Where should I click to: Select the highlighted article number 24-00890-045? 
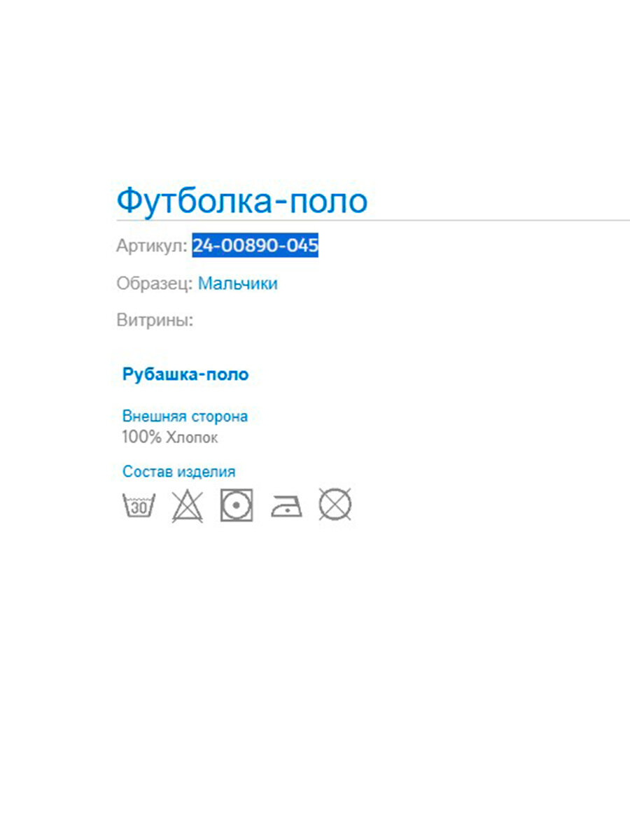coord(255,246)
